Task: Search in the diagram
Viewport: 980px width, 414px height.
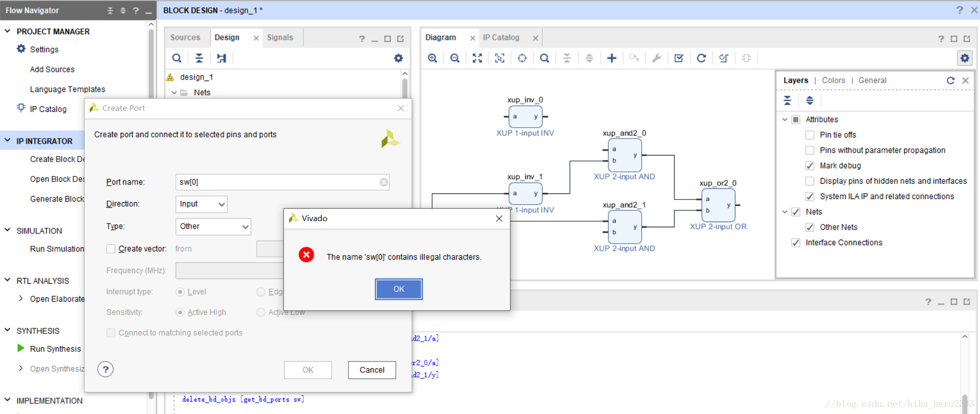Action: (x=544, y=58)
